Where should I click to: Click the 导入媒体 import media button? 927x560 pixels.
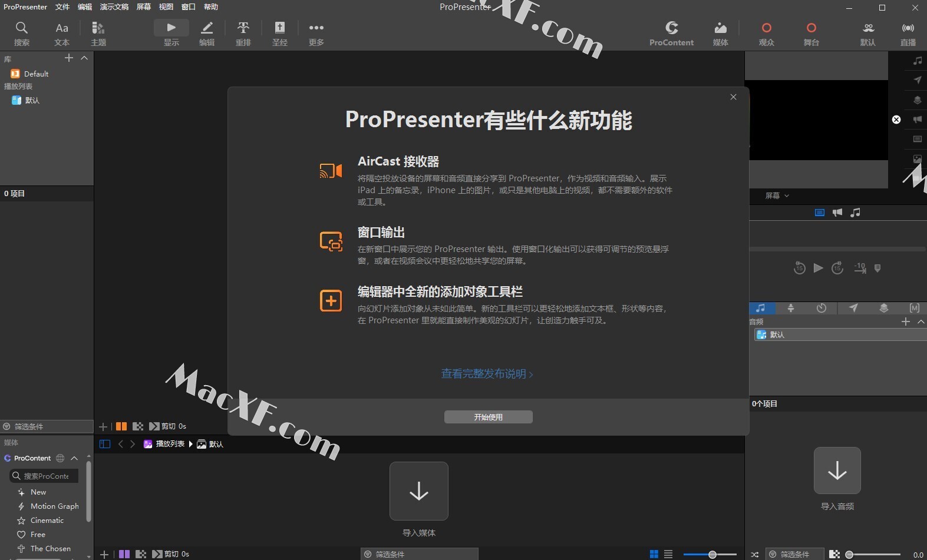pyautogui.click(x=419, y=491)
